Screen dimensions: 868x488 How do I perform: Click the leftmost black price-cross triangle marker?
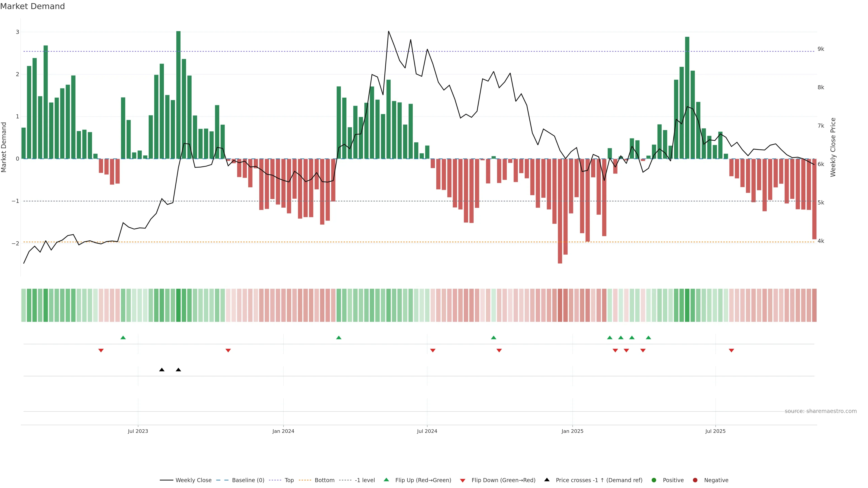[162, 370]
